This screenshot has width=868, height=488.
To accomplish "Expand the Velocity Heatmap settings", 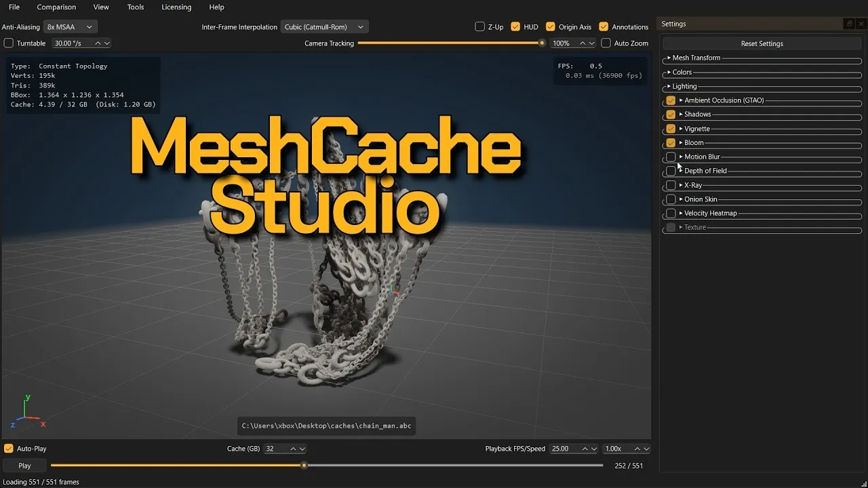I will click(x=681, y=213).
